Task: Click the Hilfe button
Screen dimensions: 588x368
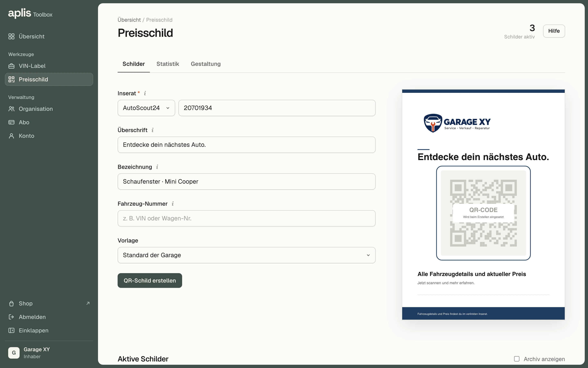Action: [x=554, y=31]
